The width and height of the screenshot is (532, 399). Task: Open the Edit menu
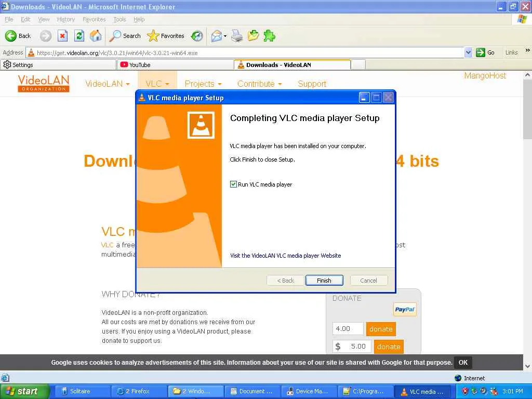pos(25,19)
